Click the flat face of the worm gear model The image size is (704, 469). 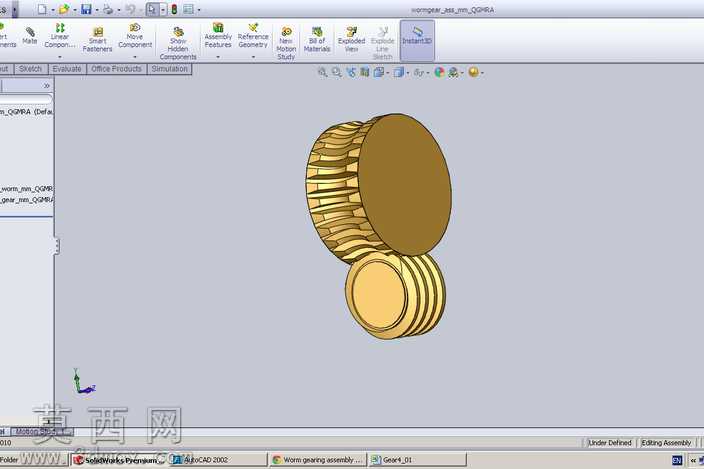tap(404, 184)
